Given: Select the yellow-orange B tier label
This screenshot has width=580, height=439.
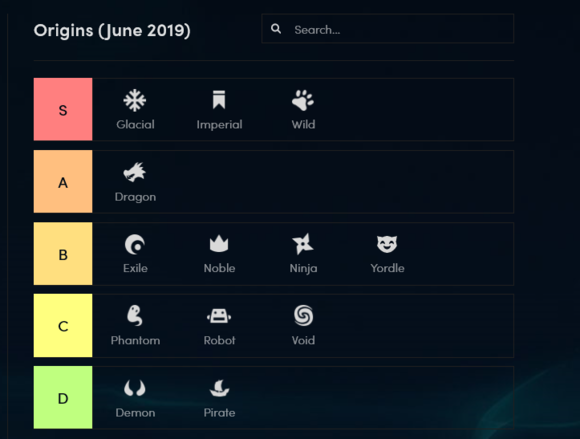Looking at the screenshot, I should pos(63,254).
